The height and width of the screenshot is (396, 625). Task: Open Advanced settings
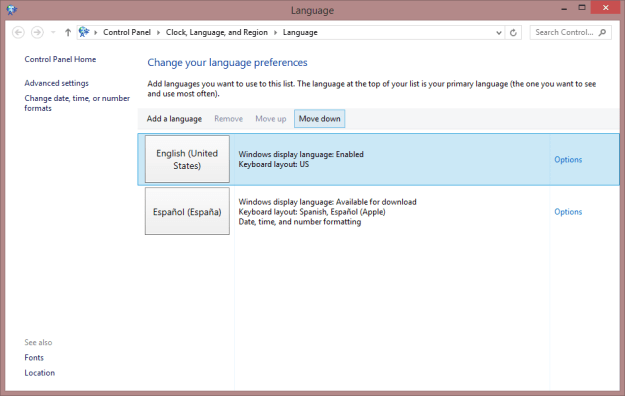(x=57, y=83)
